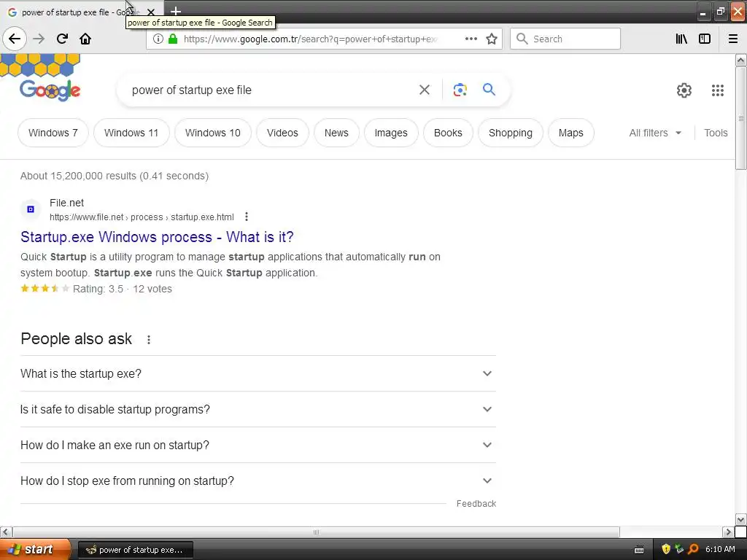Open the Firefox hamburger menu

(733, 39)
